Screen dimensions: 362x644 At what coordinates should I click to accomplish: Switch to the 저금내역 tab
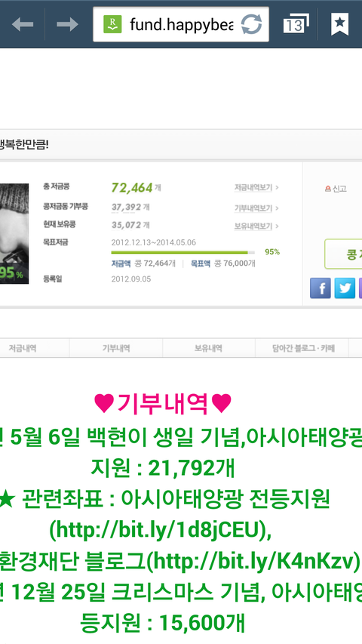23,348
